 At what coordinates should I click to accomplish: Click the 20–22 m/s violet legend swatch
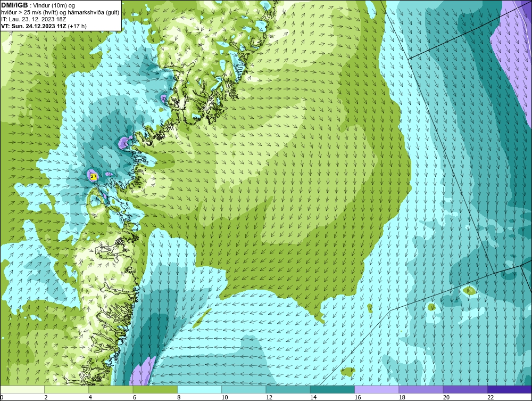tap(465, 389)
